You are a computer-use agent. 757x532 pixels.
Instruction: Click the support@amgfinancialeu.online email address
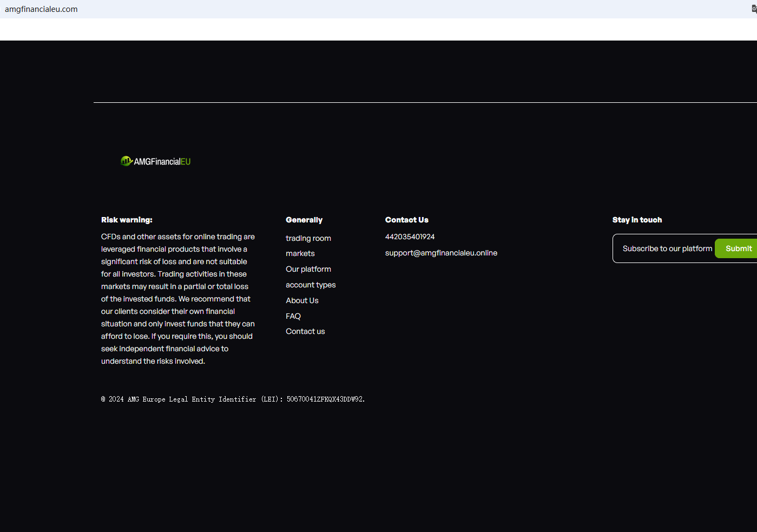tap(441, 253)
